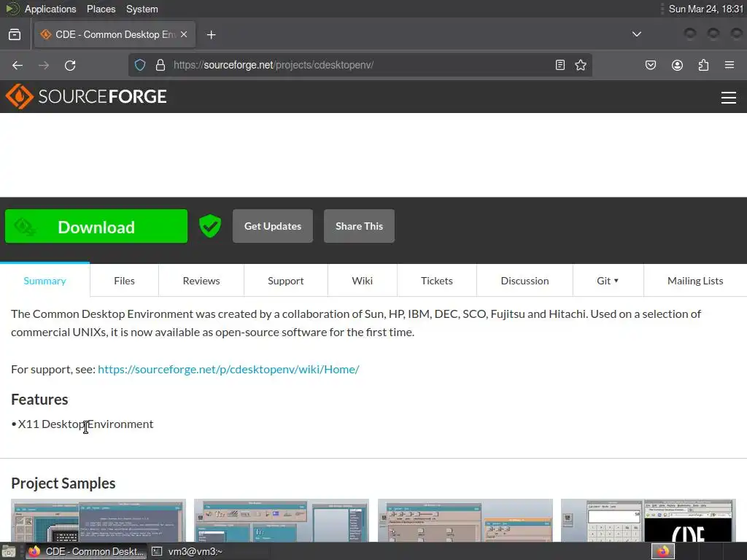Open the Firefox View icon left of tabs
This screenshot has width=747, height=560.
(x=15, y=35)
